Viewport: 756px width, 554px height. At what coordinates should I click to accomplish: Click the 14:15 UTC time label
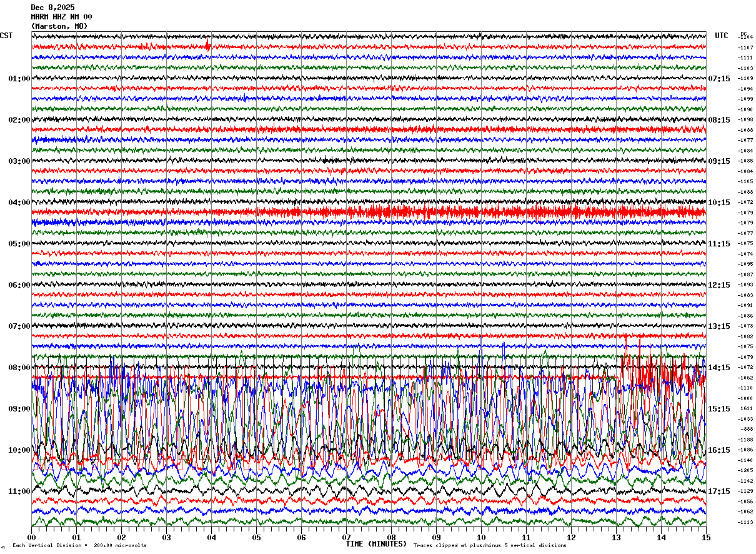coord(719,368)
